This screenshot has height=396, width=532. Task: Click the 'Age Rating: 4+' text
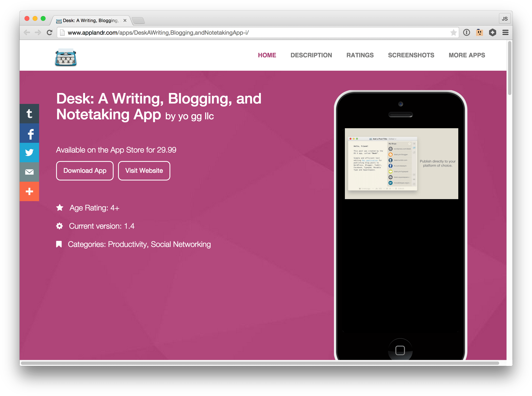coord(94,208)
